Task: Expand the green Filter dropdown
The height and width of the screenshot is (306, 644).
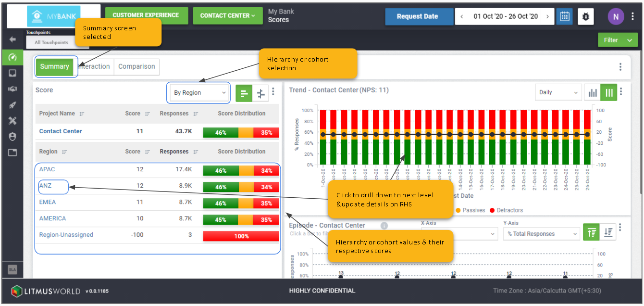Action: click(618, 40)
